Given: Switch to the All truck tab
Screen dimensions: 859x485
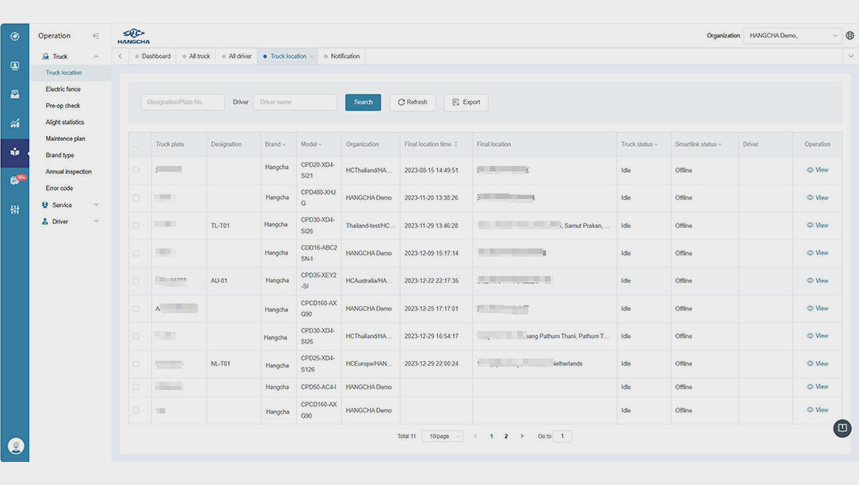Looking at the screenshot, I should [196, 56].
